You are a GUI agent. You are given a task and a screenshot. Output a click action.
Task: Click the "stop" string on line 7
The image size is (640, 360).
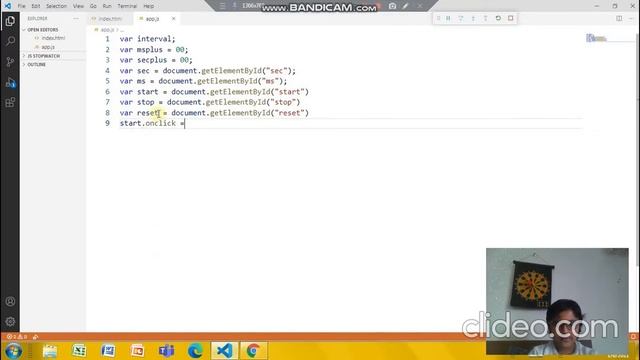[283, 102]
